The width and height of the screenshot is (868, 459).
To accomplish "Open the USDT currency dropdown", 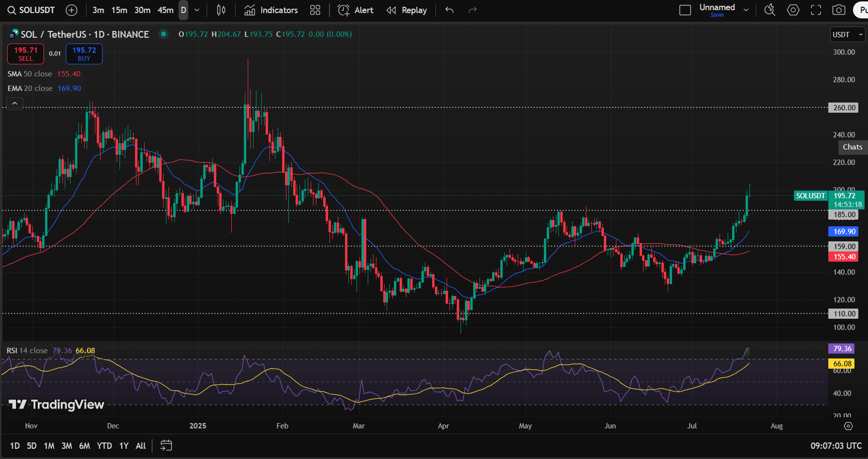I will pyautogui.click(x=847, y=35).
